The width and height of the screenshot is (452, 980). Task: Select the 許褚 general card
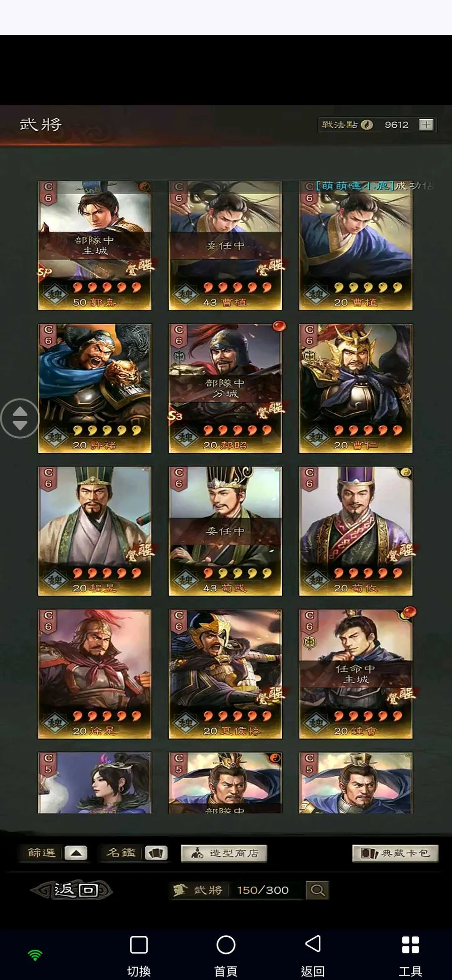click(95, 388)
